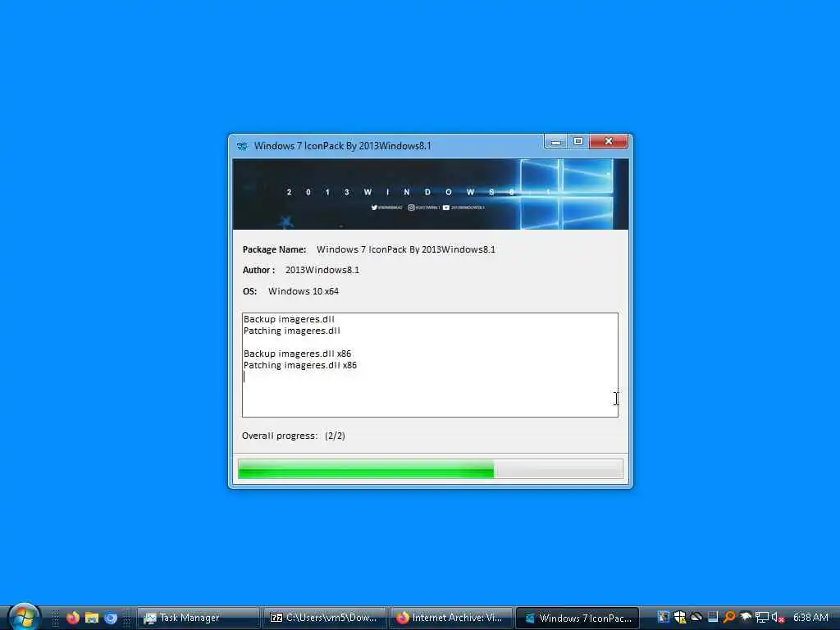
Task: Click the white bird tray icon
Action: coord(746,618)
